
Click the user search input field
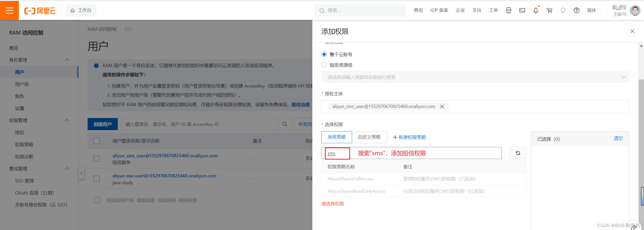200,124
